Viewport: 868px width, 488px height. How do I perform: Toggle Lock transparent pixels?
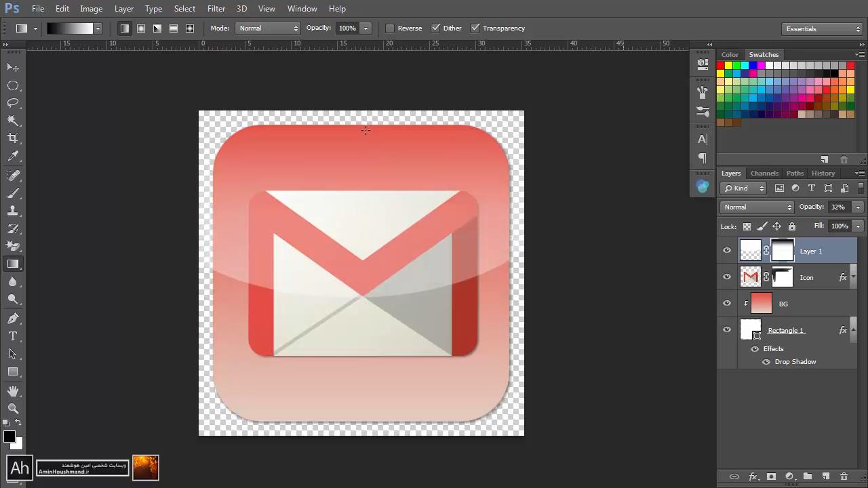click(747, 226)
